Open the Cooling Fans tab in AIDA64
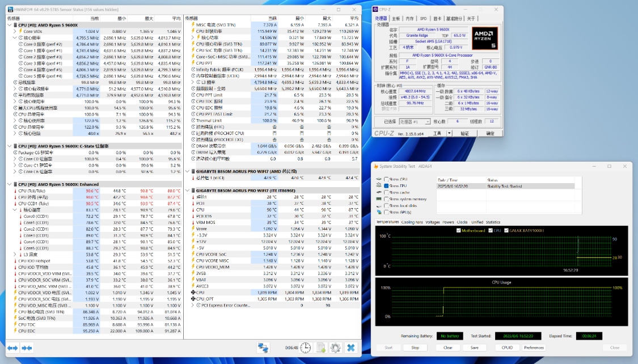The image size is (638, 364). [412, 222]
